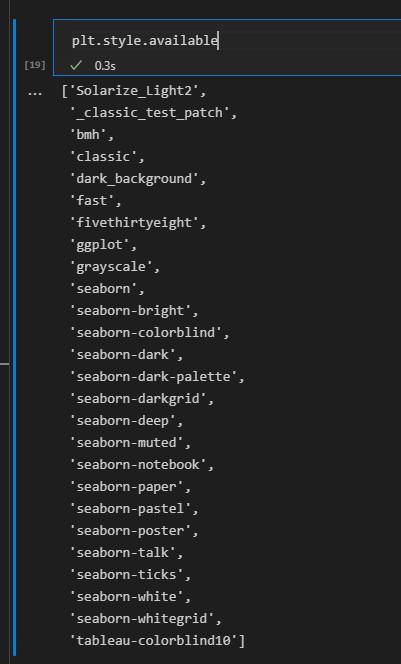Click the 'dark_background' style text

[138, 179]
